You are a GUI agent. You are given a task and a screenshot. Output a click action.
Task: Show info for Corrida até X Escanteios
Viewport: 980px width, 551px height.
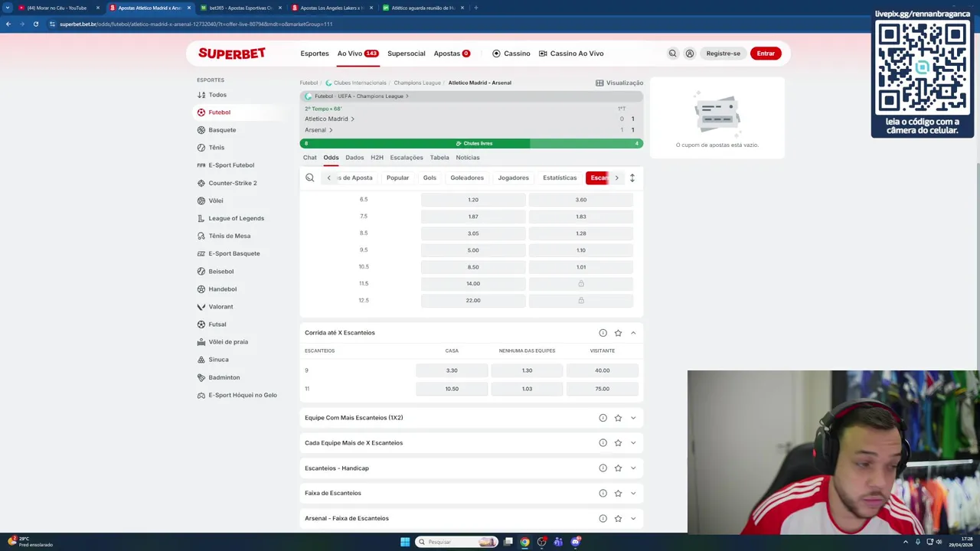(x=603, y=333)
